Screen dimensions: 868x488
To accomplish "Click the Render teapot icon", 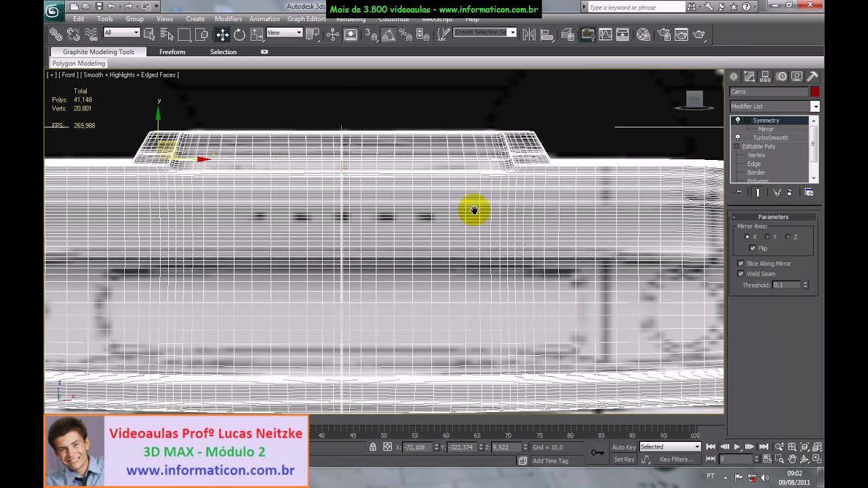I will tap(699, 34).
